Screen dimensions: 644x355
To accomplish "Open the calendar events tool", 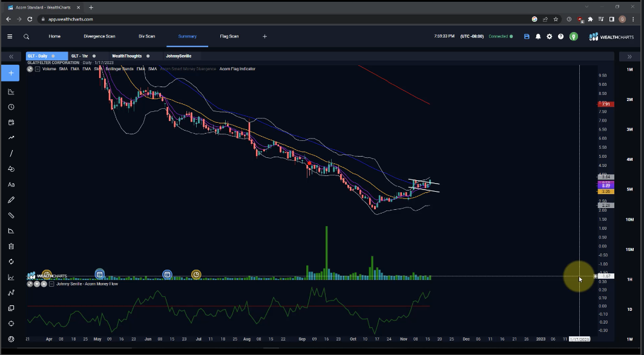I will click(x=11, y=122).
